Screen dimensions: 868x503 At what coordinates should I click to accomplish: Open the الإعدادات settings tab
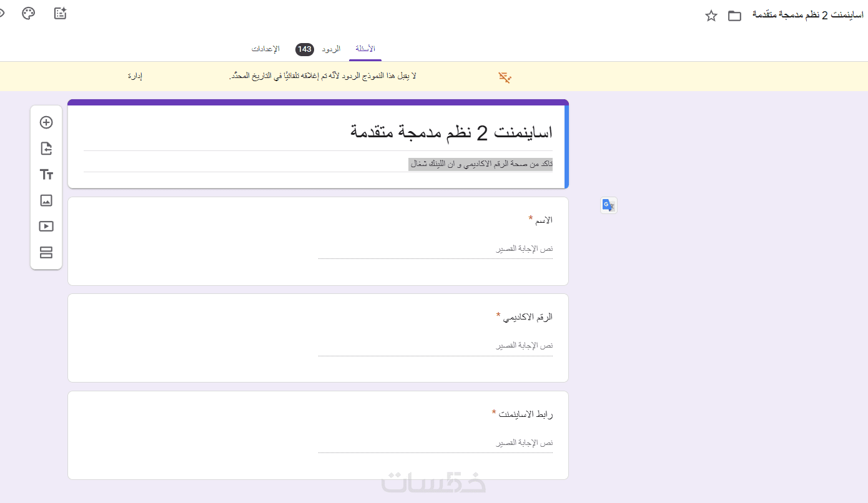pyautogui.click(x=265, y=49)
